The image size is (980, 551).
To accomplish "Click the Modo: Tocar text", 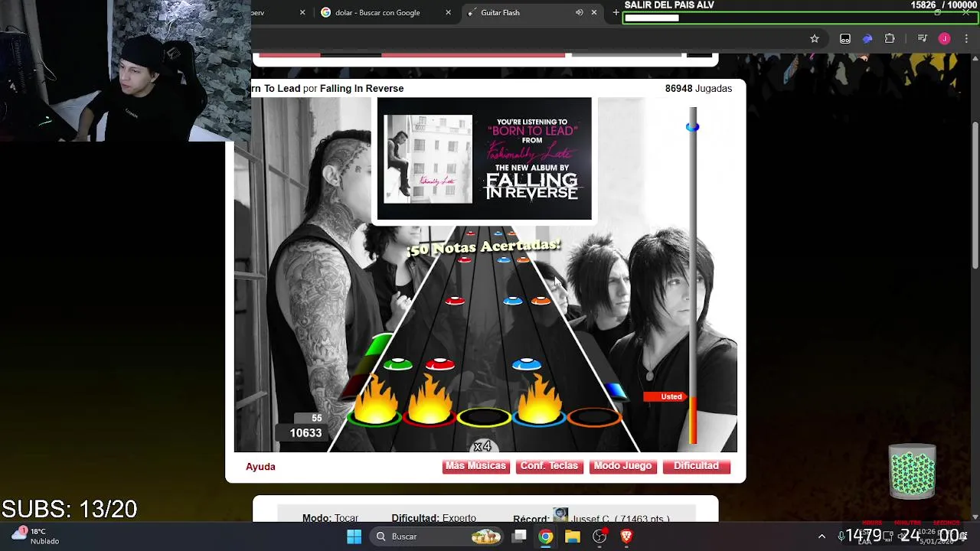I will pos(330,518).
